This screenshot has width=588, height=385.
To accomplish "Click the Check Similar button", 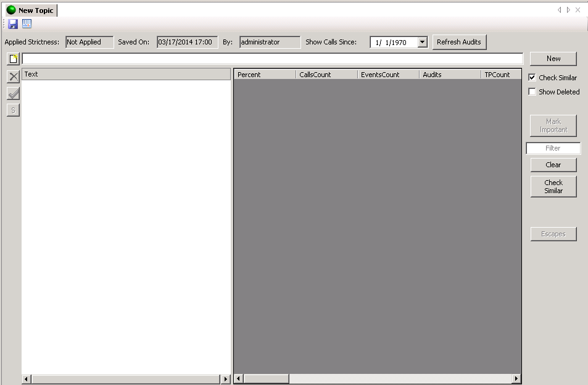I will pyautogui.click(x=553, y=186).
